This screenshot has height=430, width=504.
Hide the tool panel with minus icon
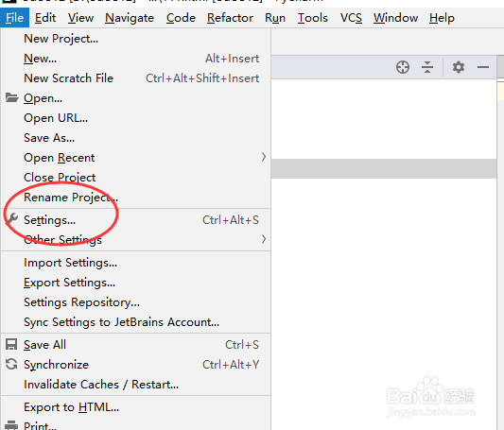pos(483,67)
